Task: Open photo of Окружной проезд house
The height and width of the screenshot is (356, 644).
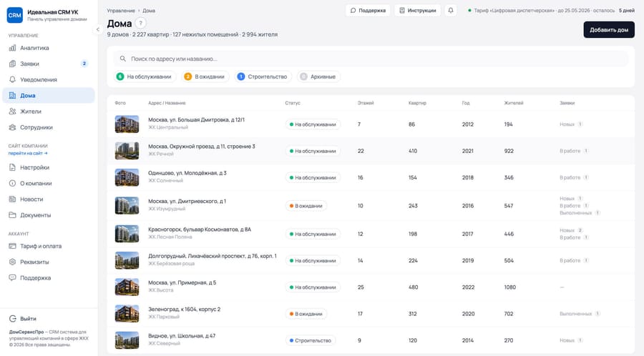Action: click(x=127, y=151)
